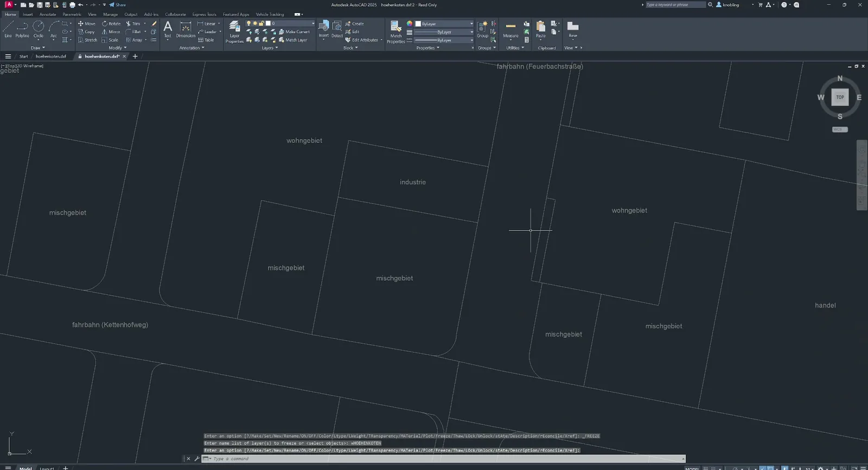Click the Detect block tool
The width and height of the screenshot is (868, 470).
[337, 29]
